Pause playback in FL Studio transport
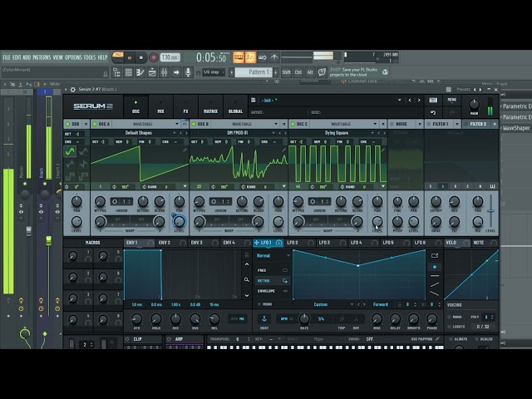The width and height of the screenshot is (532, 399). 130,57
